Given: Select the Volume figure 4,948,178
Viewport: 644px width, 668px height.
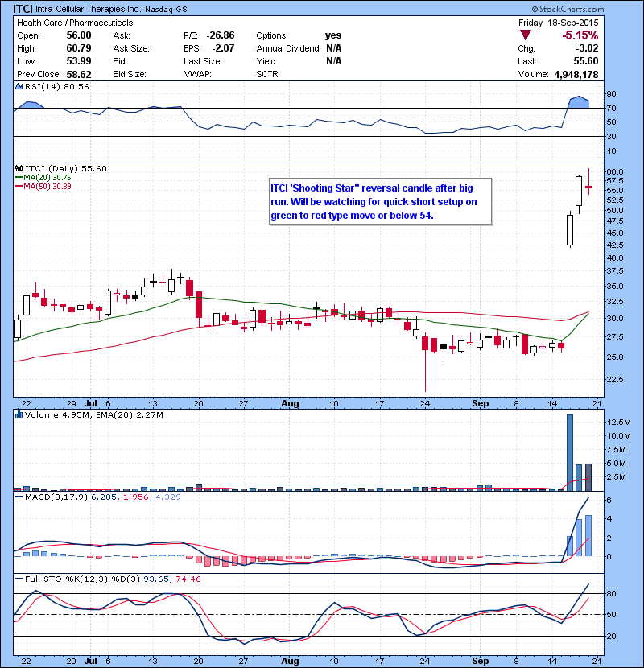Looking at the screenshot, I should [576, 75].
